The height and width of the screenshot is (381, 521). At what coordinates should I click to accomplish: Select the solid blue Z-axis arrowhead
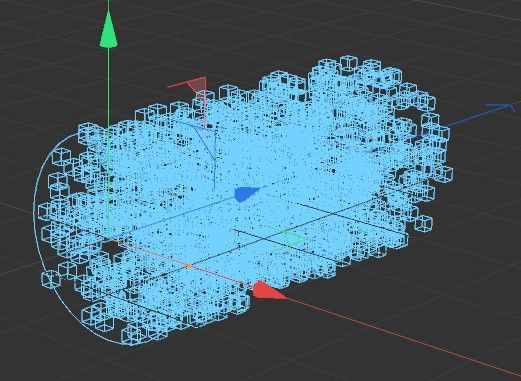(x=247, y=194)
